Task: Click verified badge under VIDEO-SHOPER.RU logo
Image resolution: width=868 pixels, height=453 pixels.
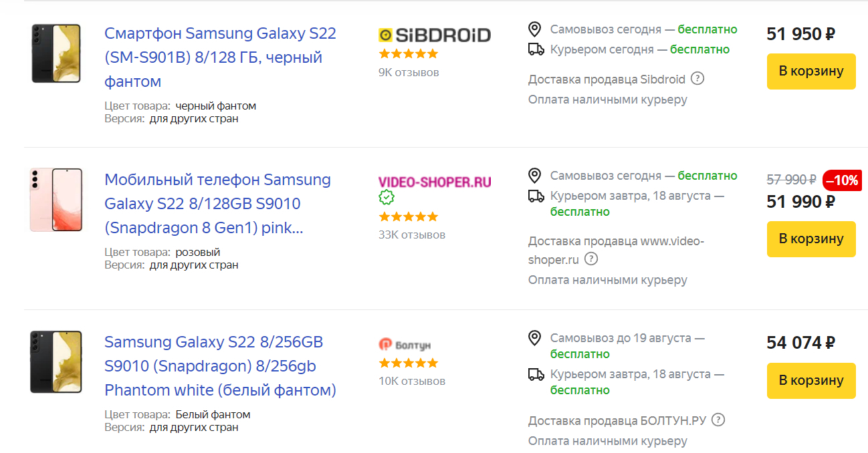Action: click(x=387, y=197)
